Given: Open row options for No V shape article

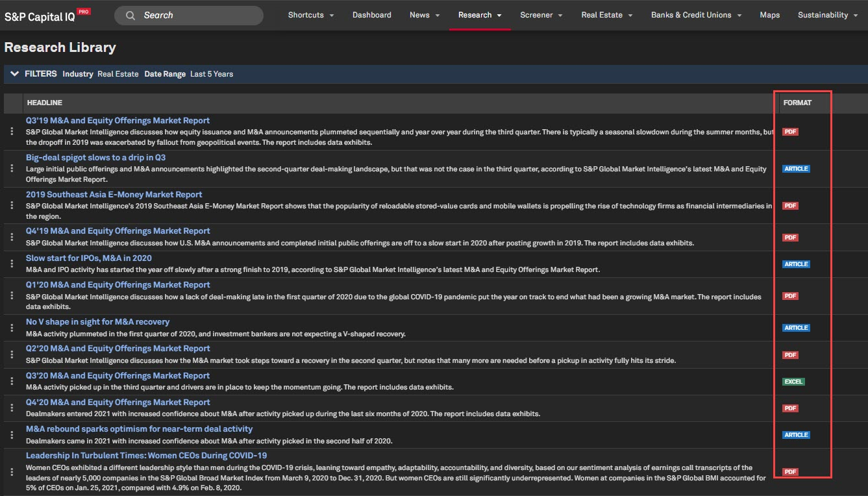Looking at the screenshot, I should 12,328.
